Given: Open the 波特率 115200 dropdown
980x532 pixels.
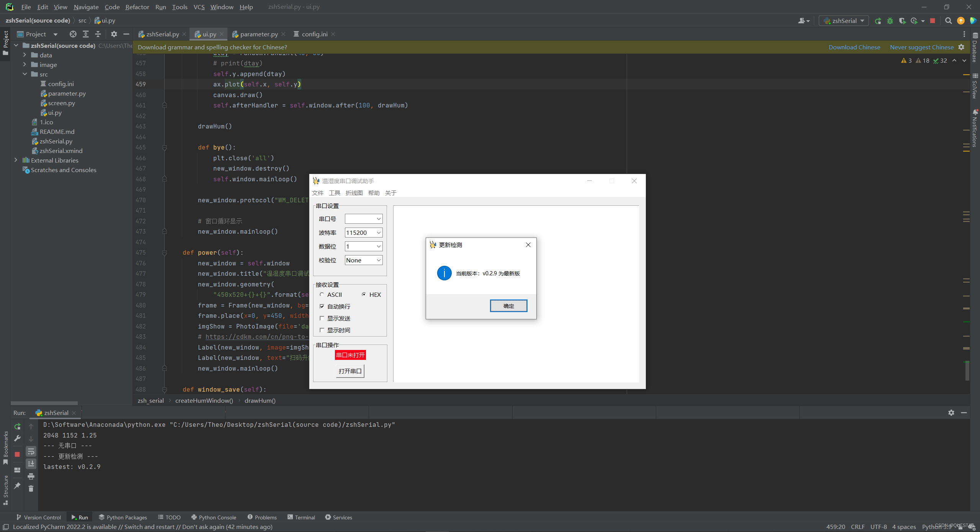Looking at the screenshot, I should [x=378, y=233].
